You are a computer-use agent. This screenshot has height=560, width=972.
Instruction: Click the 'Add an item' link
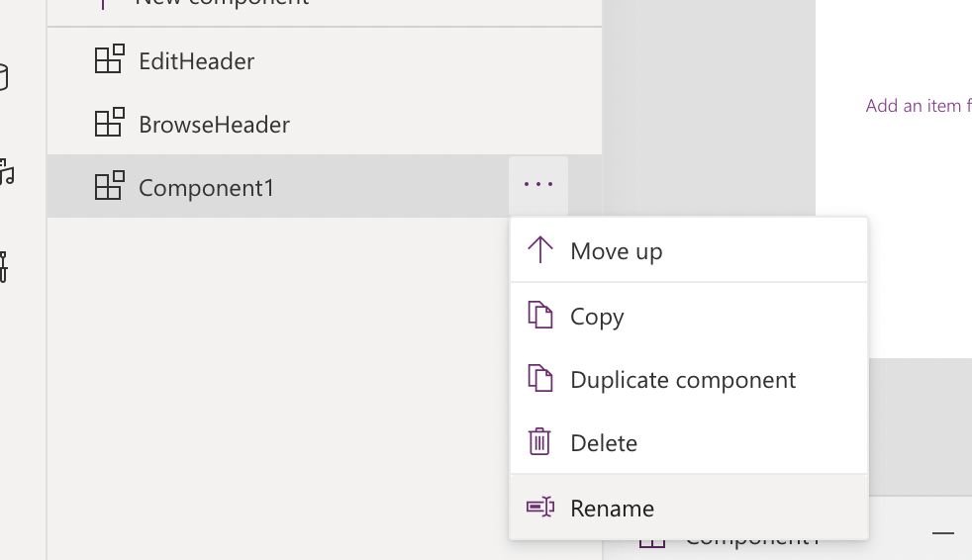918,106
